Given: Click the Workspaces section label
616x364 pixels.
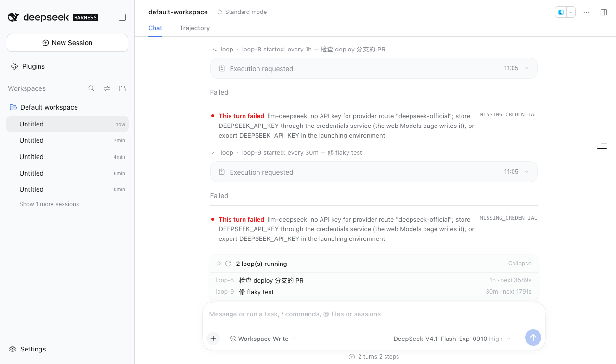Looking at the screenshot, I should click(x=27, y=88).
